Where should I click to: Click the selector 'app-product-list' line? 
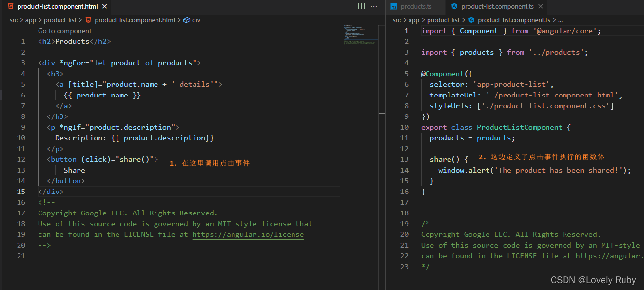(x=492, y=84)
